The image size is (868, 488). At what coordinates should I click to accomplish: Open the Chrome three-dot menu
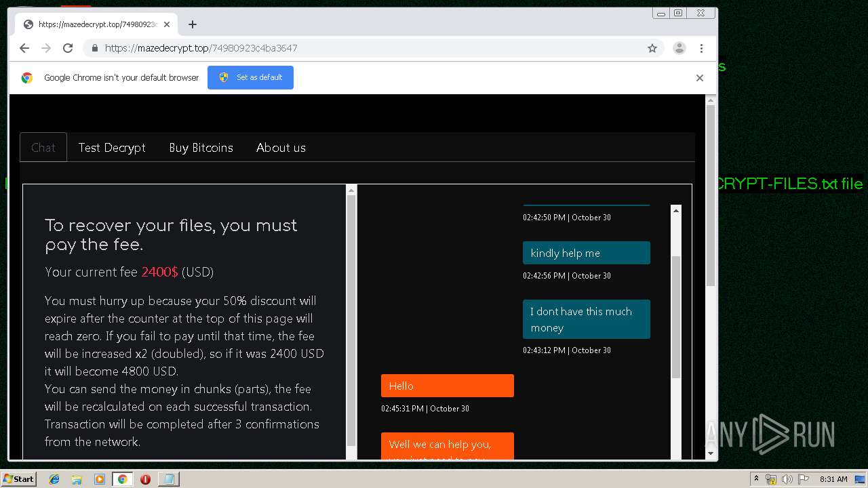[x=701, y=48]
